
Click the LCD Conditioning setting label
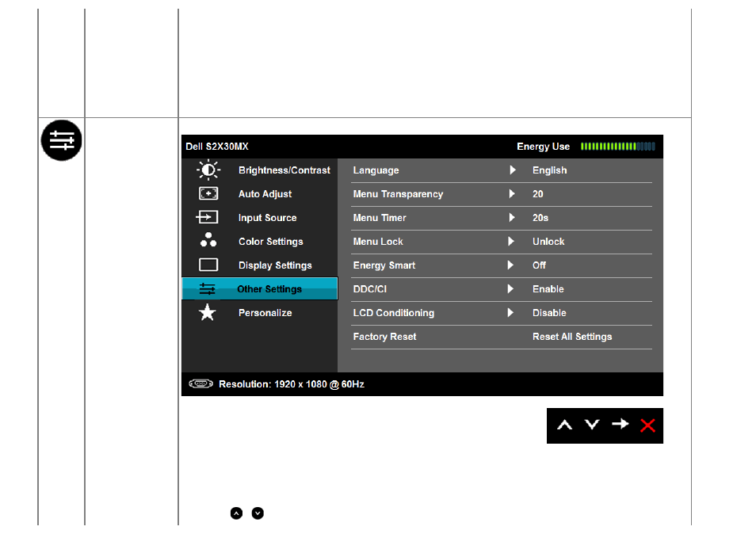pos(393,313)
